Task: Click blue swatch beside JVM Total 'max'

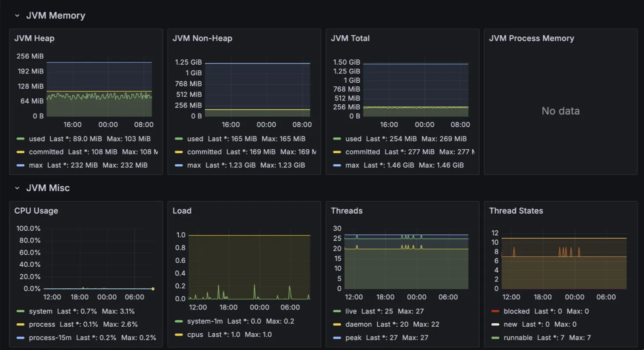Action: coord(337,166)
